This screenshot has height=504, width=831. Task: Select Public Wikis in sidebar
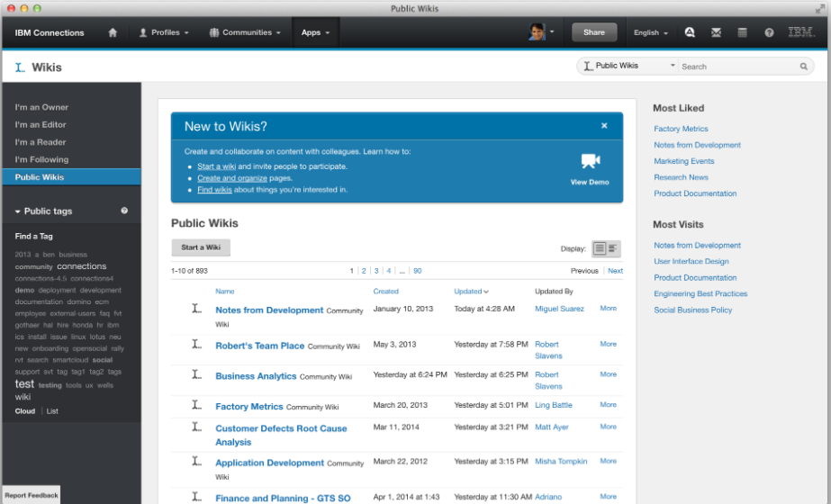(x=71, y=177)
